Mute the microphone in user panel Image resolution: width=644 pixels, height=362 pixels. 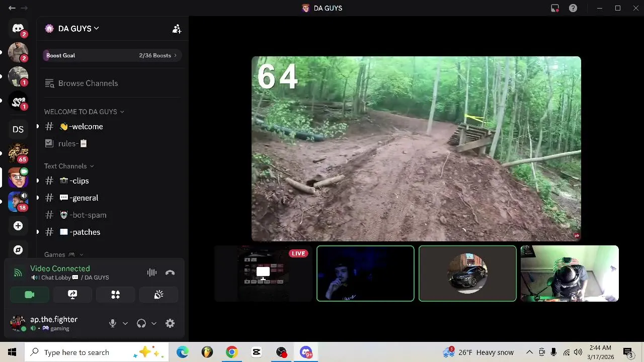tap(113, 323)
